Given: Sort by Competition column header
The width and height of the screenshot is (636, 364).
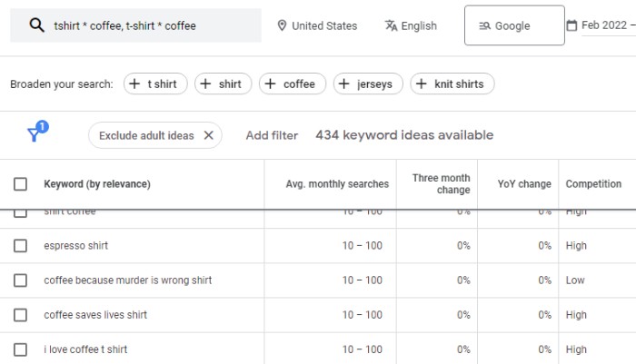Looking at the screenshot, I should (x=593, y=184).
